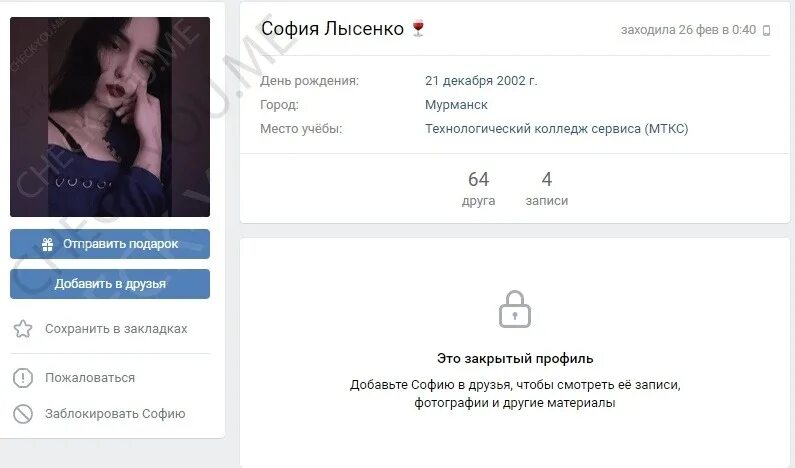Open the 64 друга friends counter

(478, 188)
